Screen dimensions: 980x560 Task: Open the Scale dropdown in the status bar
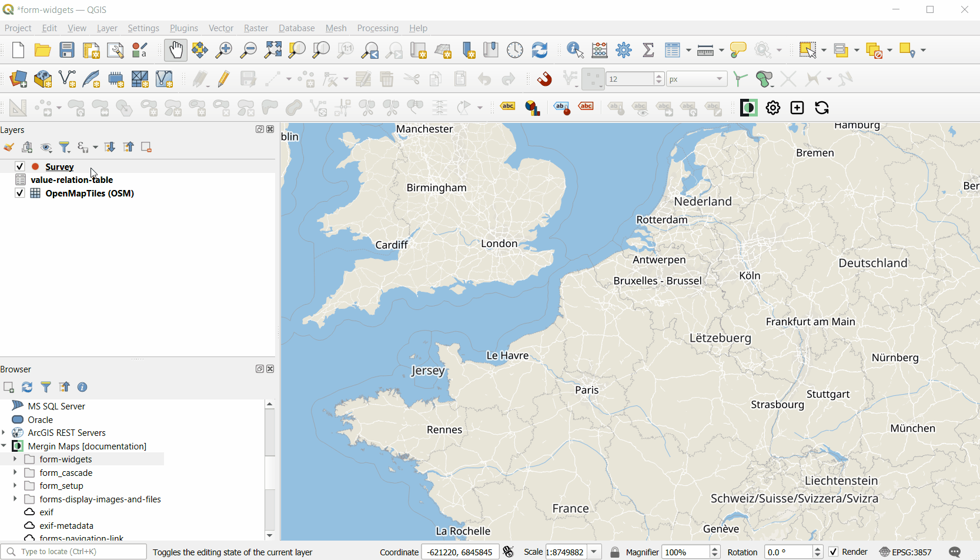point(595,552)
